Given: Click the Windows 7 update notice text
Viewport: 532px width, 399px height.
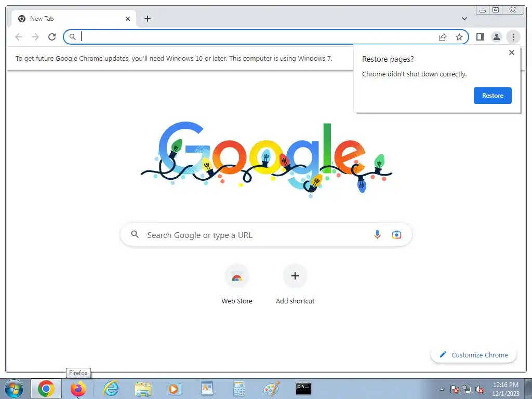Looking at the screenshot, I should pos(174,58).
